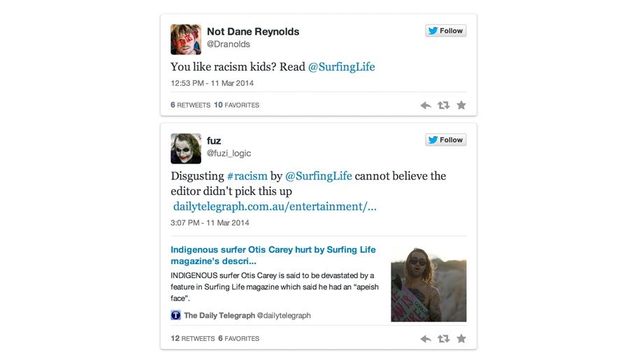Click the @Dranolds handle
Screen dimensions: 629x364
(228, 44)
